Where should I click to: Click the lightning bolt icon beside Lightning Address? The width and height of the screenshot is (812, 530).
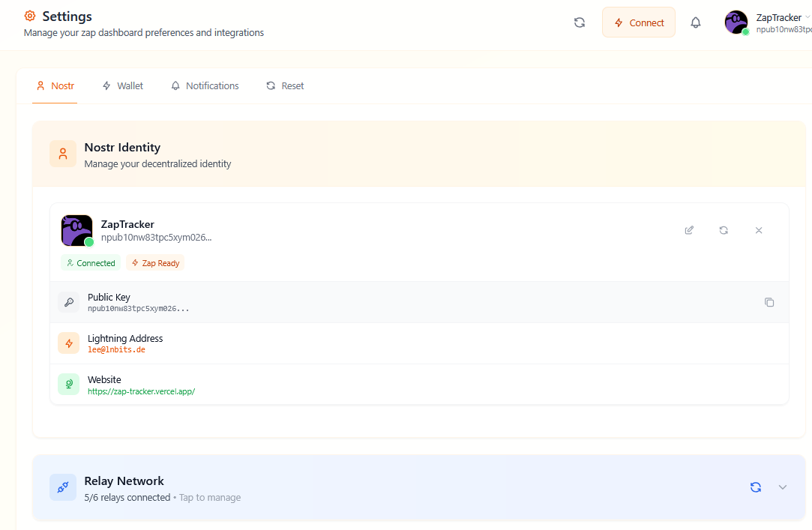tap(68, 343)
